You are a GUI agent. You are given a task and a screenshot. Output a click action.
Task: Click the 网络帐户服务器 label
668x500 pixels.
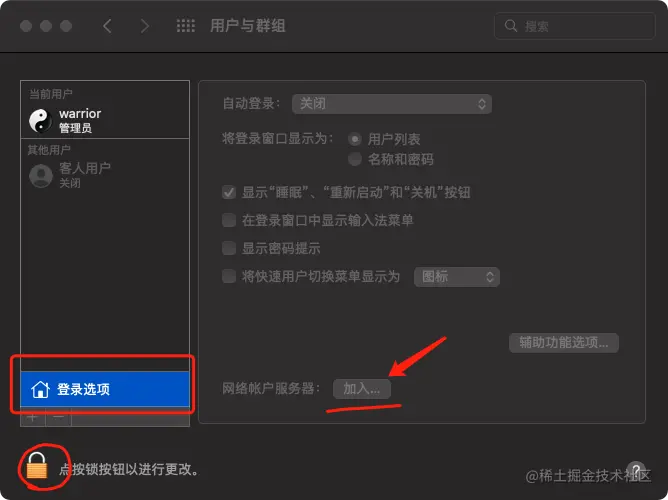pyautogui.click(x=271, y=388)
